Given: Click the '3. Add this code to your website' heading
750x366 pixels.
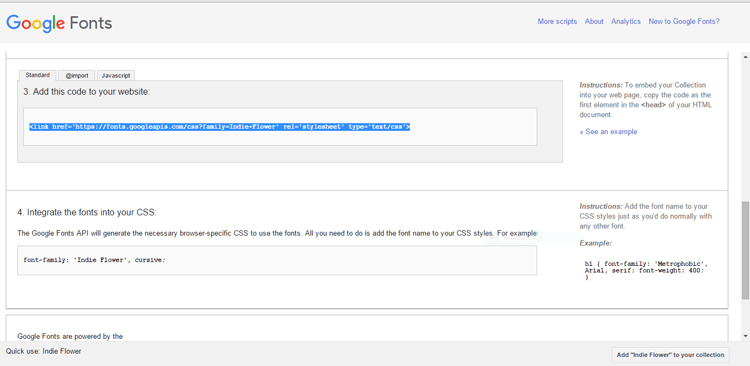Looking at the screenshot, I should pyautogui.click(x=87, y=91).
